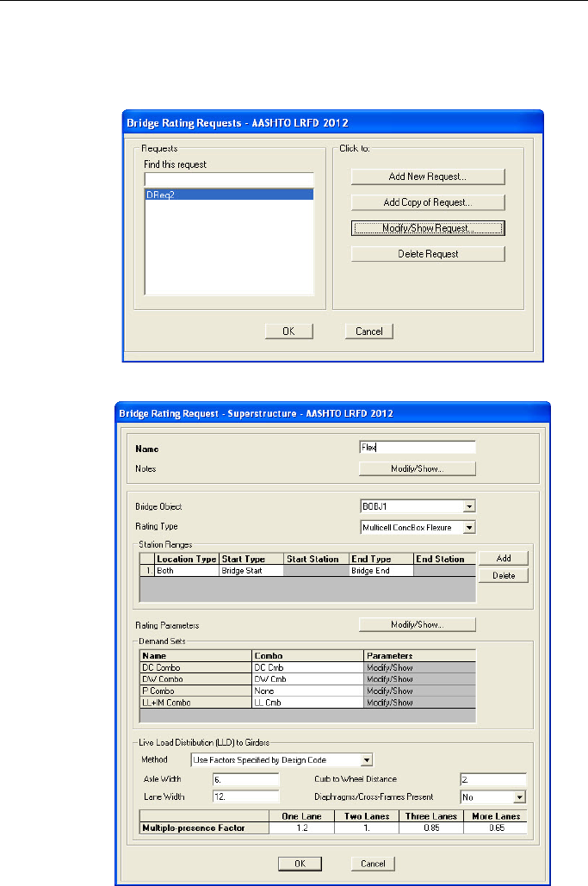Screen dimensions: 588x886
Task: Click Add Copy of Request button
Action: [428, 202]
